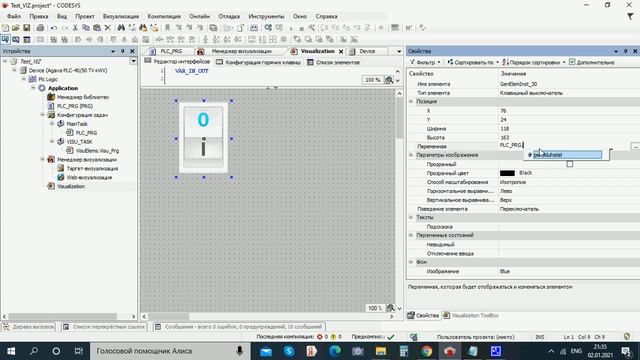Click the Paste clipboard icon

pos(97,28)
